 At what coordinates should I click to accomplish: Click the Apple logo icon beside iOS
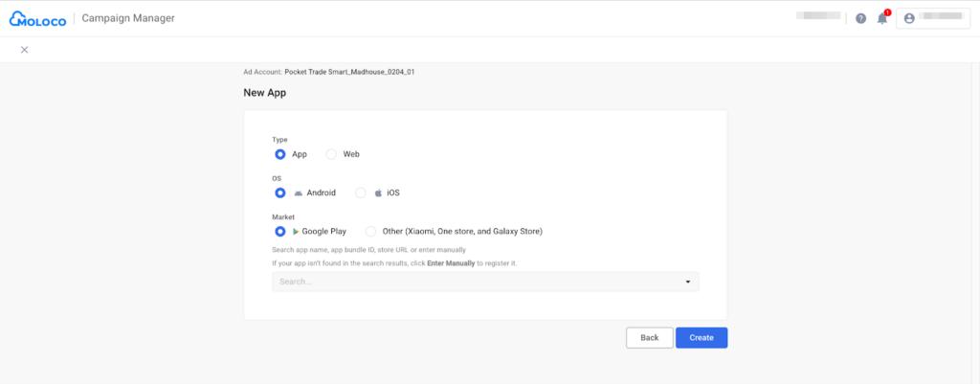(x=378, y=192)
